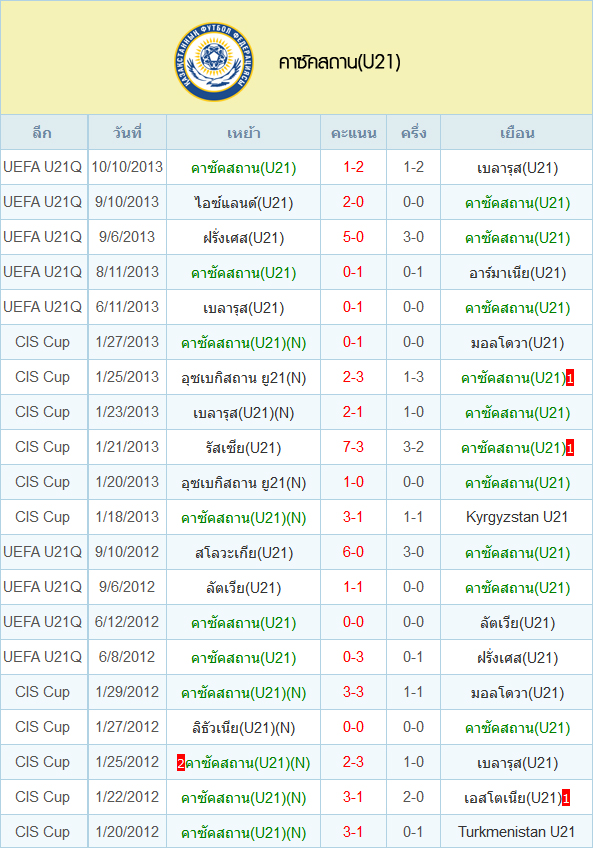Screen dimensions: 593x848
Task: Open the 5-0 score against France
Action: [353, 237]
